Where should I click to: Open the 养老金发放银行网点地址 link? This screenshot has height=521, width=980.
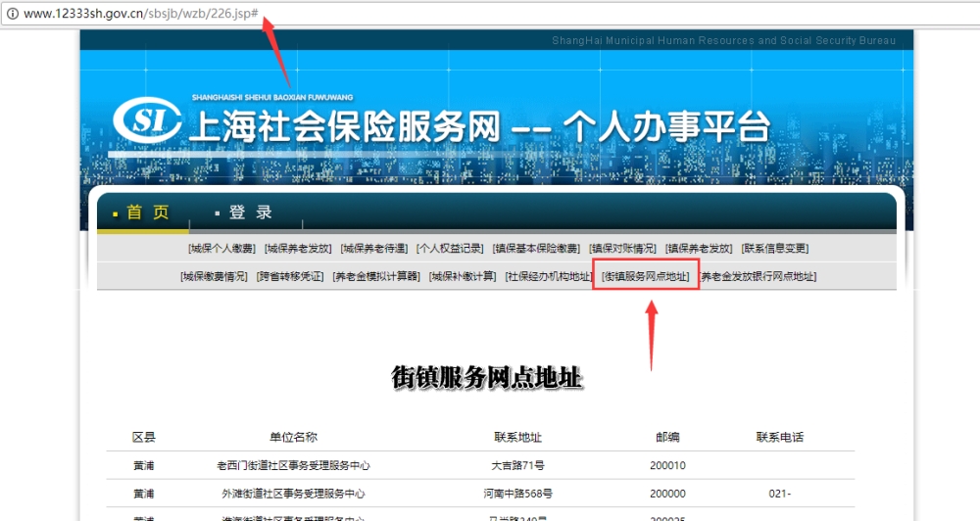pyautogui.click(x=758, y=277)
